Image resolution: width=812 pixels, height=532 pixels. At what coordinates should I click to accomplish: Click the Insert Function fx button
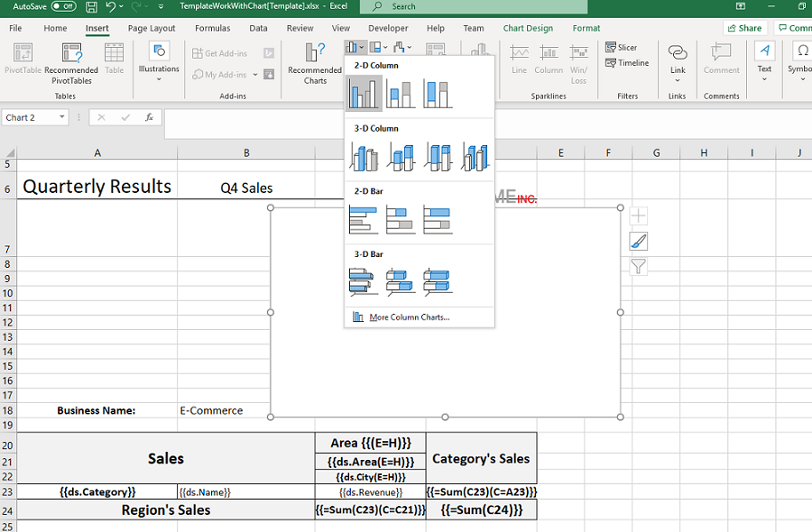pos(149,117)
